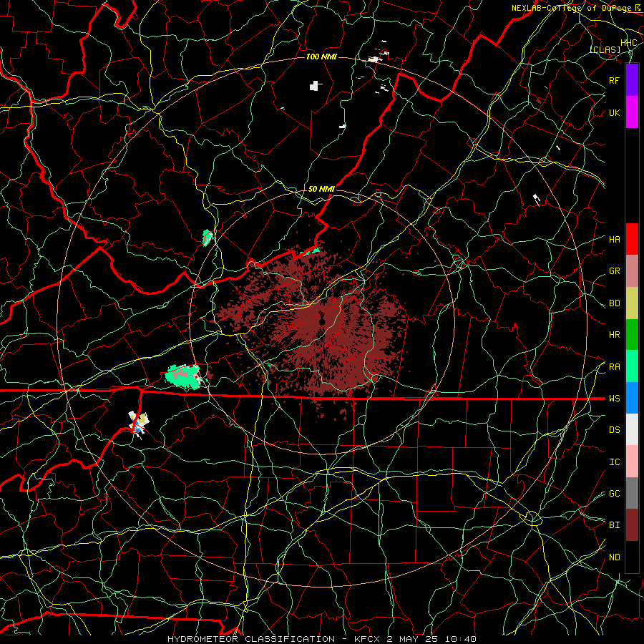Click the 'HYDROMETEOR CLASSIFICATION' title text
The image size is (644, 644).
tap(251, 639)
